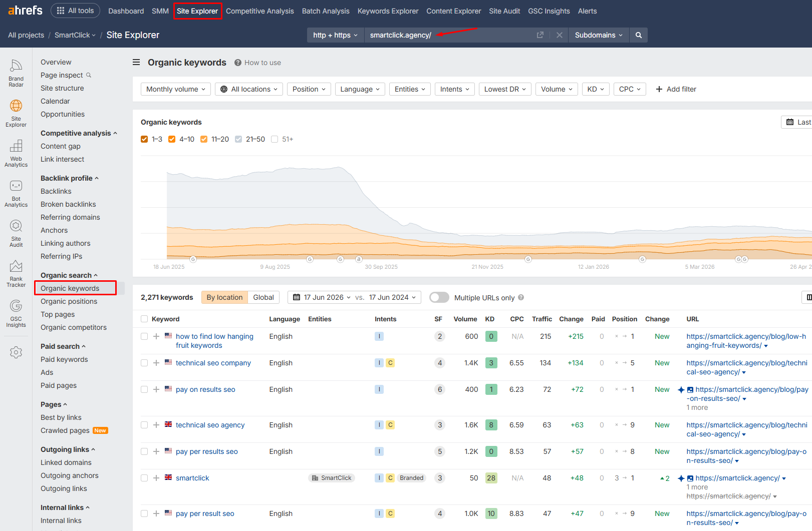Screen dimensions: 812x531
Task: Click the Ahrefs logo
Action: coord(25,11)
